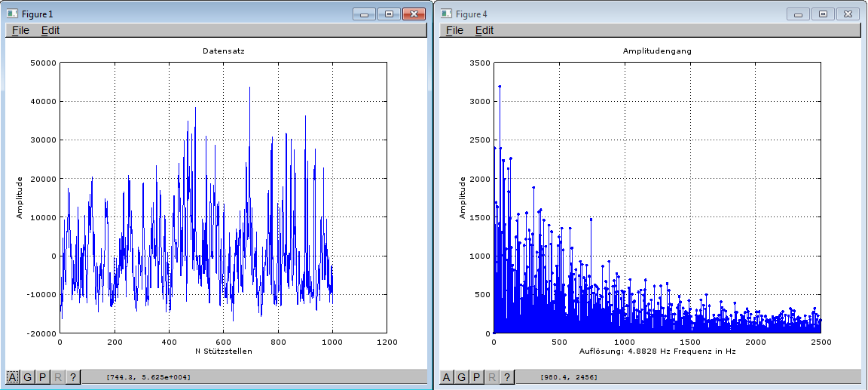868x390 pixels.
Task: Select pan 'P' button in Figure 1
Action: [x=43, y=377]
